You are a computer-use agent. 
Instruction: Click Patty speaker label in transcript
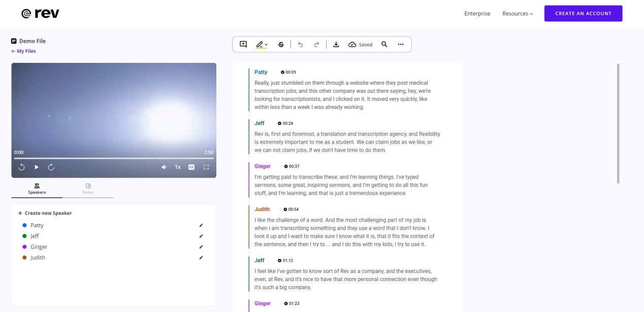[261, 72]
